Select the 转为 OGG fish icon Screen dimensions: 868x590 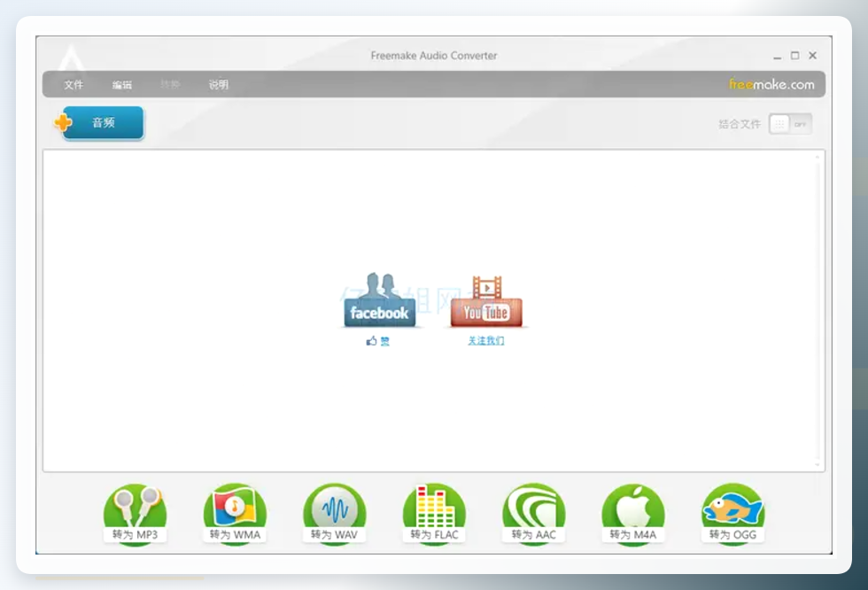(733, 514)
